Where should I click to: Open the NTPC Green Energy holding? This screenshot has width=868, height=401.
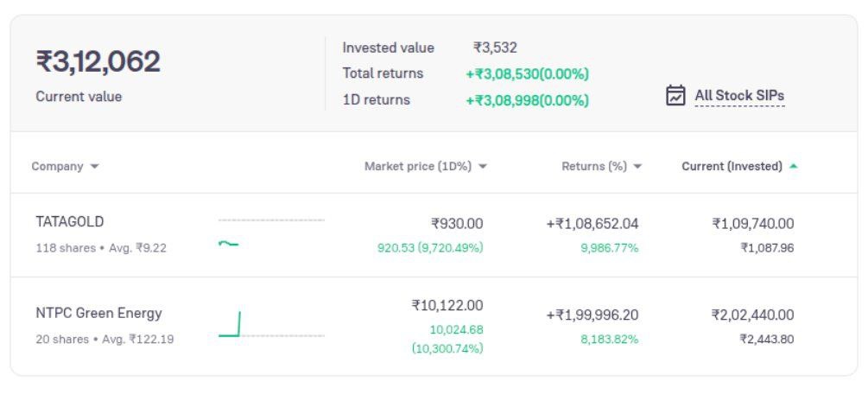(98, 313)
